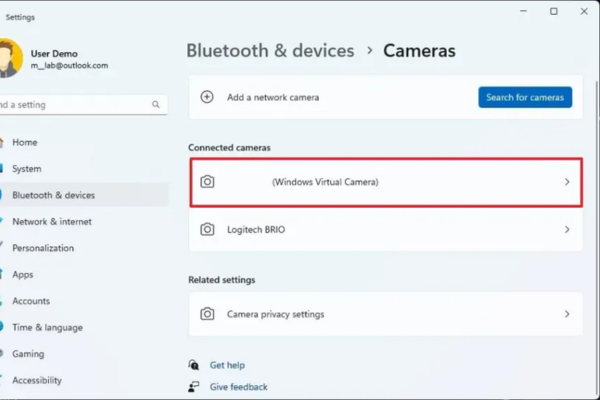Maximize the Settings window
This screenshot has width=600, height=400.
(554, 11)
